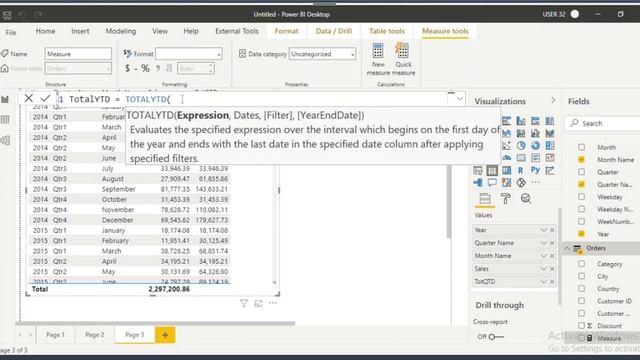Switch to Model view in left sidebar

[x=5, y=140]
